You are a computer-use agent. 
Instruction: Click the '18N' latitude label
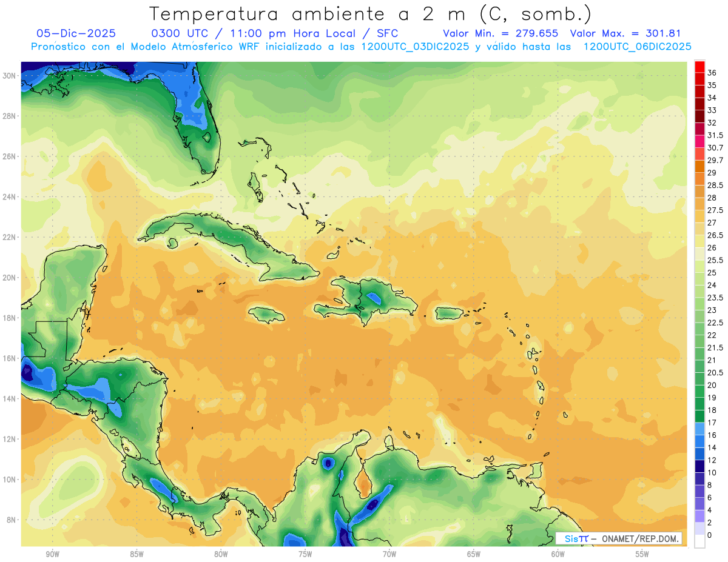(9, 318)
